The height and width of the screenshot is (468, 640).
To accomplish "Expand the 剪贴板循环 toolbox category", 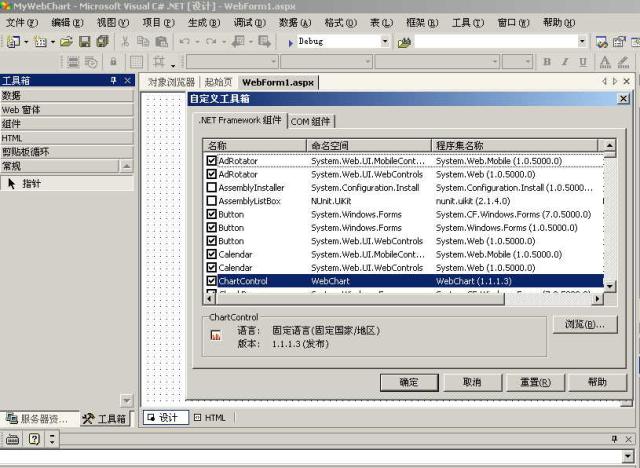I will 67,152.
